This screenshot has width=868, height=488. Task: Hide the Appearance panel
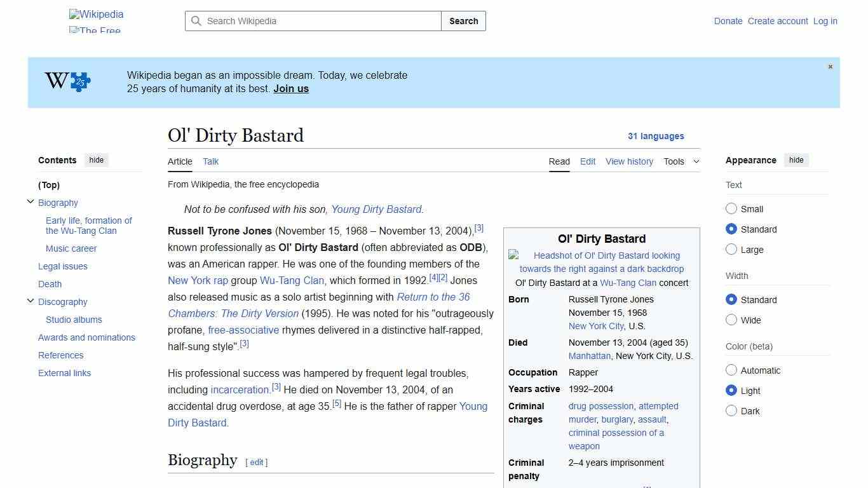point(796,160)
